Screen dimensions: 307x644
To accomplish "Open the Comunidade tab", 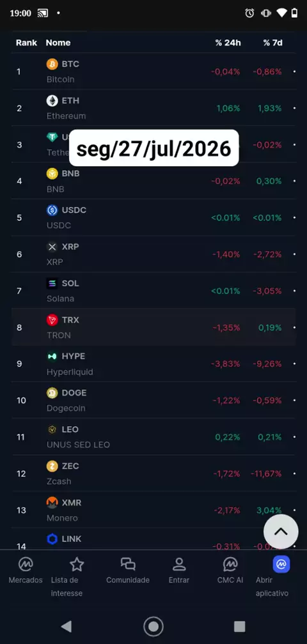I will tap(128, 571).
